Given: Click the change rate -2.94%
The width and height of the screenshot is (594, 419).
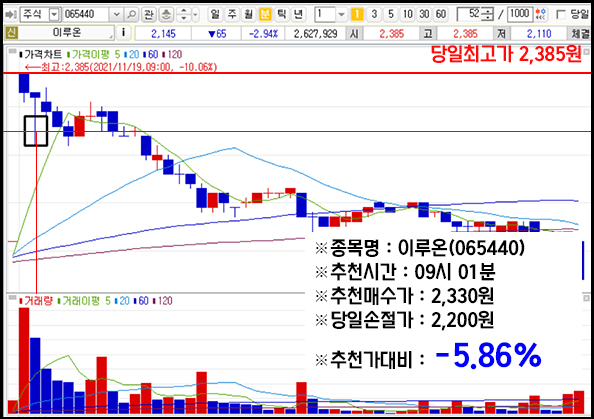Looking at the screenshot, I should [x=263, y=34].
